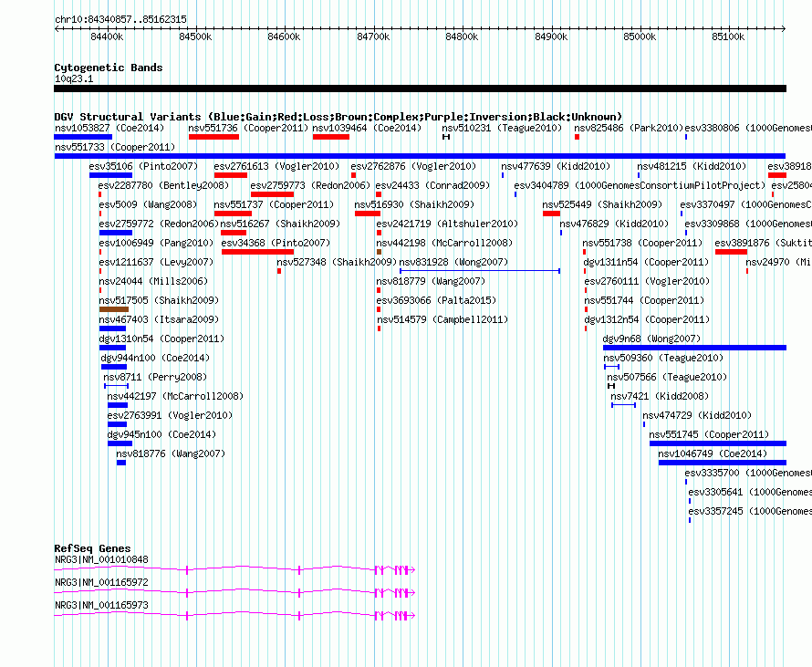Click nsv476829 (Kidd2010) label
Viewport: 812px width, 667px height.
(x=614, y=224)
